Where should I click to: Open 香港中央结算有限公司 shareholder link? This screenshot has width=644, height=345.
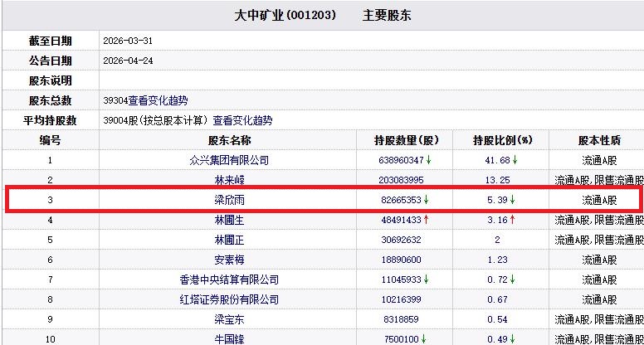[229, 279]
